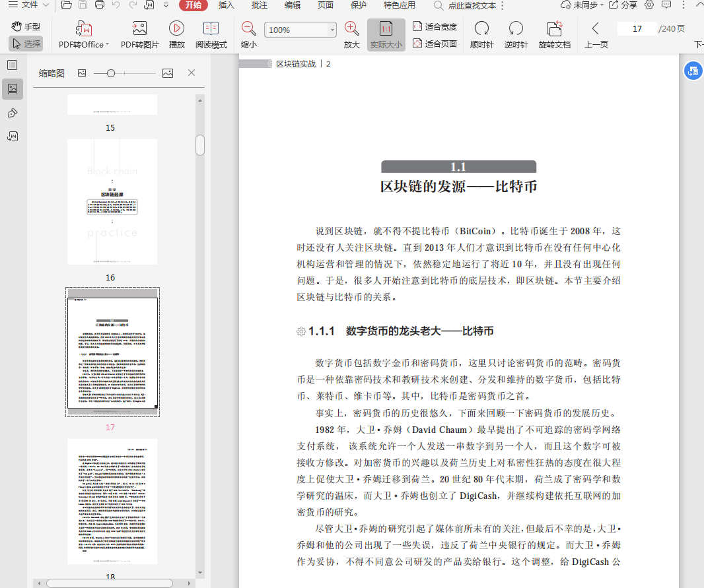704x588 pixels.
Task: Rotate view 逆时针 counterclockwise
Action: point(516,35)
